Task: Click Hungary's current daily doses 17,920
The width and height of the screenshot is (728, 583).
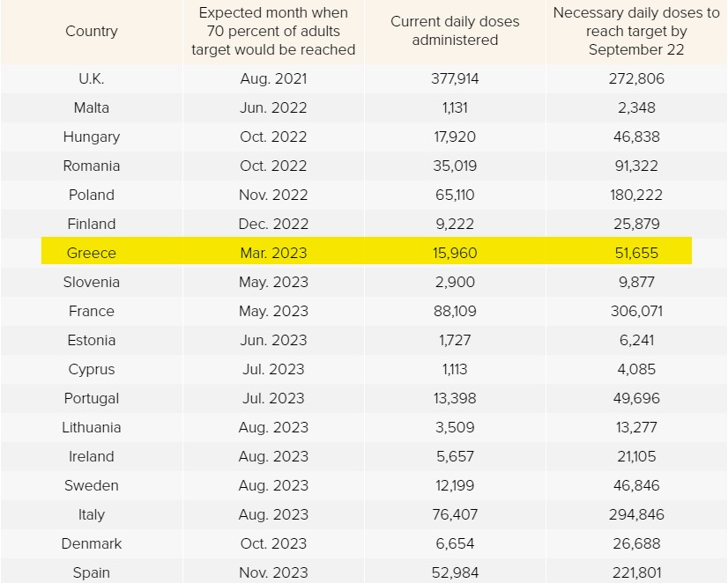Action: tap(455, 137)
